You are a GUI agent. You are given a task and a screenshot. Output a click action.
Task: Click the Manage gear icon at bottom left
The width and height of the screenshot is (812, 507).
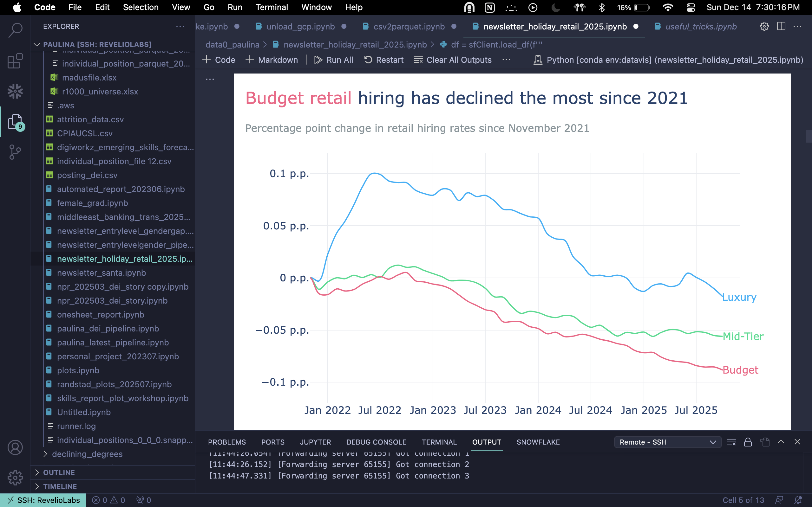(x=15, y=478)
